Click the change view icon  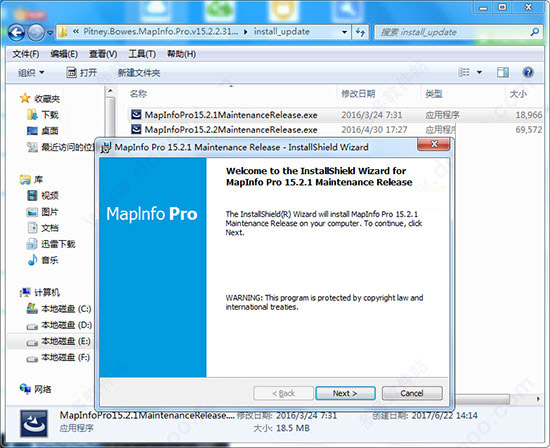point(464,72)
